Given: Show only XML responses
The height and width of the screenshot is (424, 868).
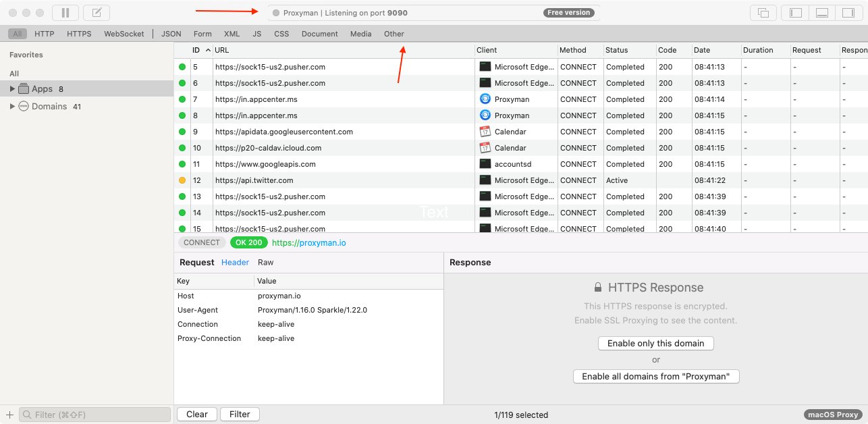Looking at the screenshot, I should [x=232, y=34].
